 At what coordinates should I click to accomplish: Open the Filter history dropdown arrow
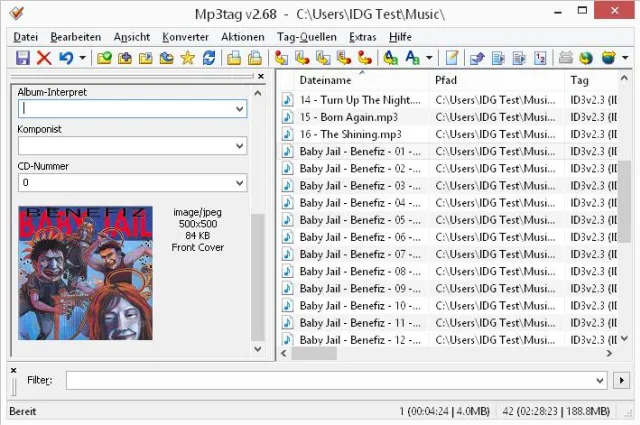[599, 380]
